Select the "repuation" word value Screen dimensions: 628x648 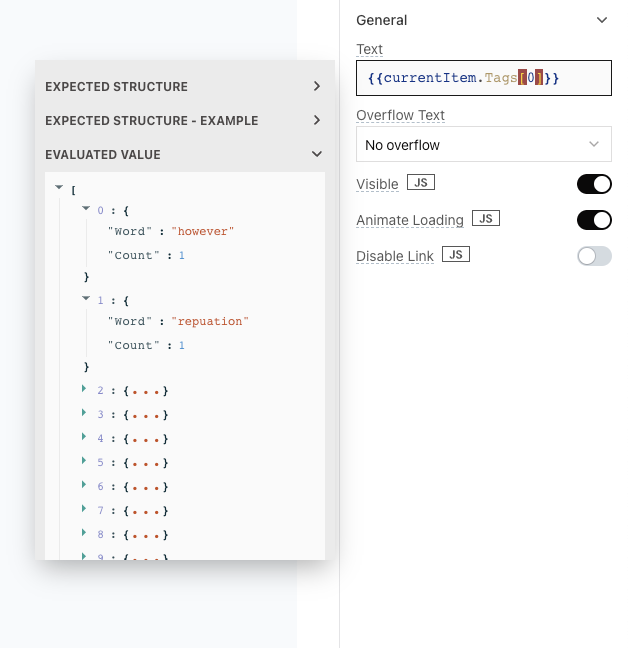coord(210,322)
